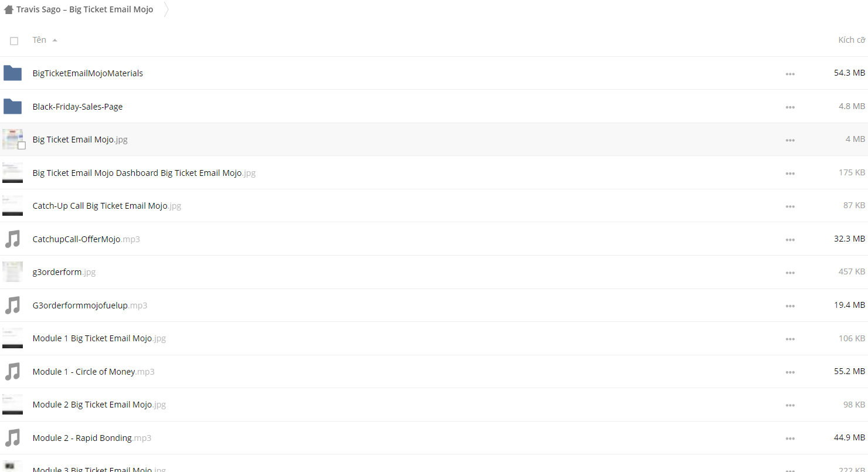The image size is (868, 472).
Task: Open three-dot menu for Black-Friday-Sales-Page
Action: 790,107
